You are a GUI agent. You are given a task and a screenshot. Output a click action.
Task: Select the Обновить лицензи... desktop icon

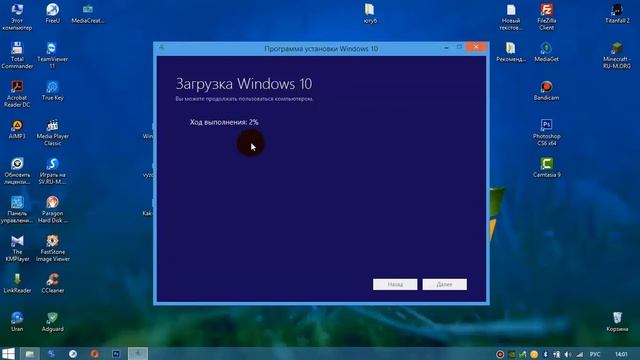17,171
